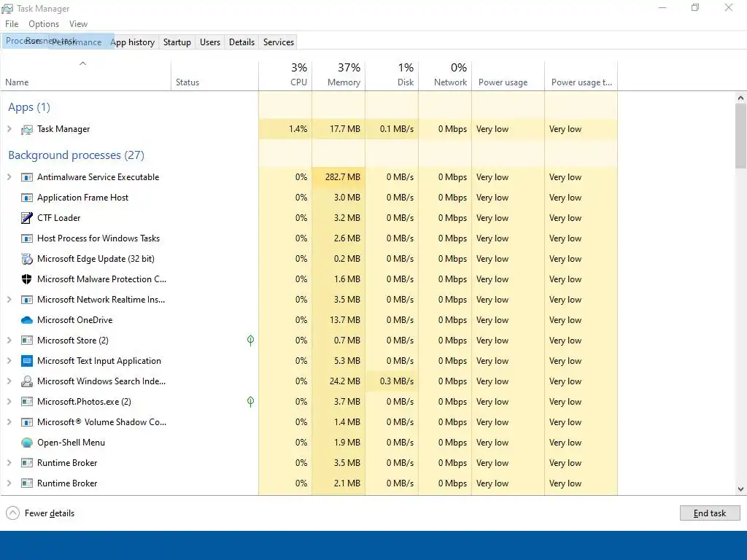The width and height of the screenshot is (747, 560).
Task: Click the Microsoft Malware Protection shield icon
Action: 27,279
